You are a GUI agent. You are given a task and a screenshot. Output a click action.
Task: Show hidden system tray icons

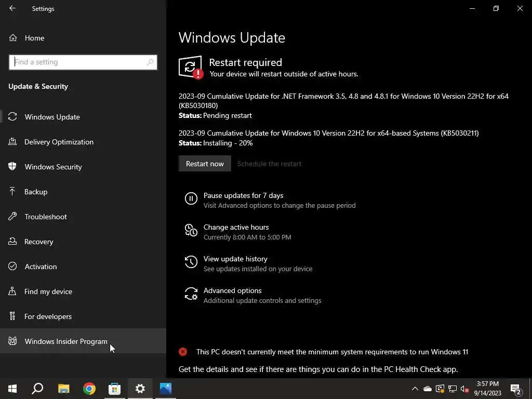[x=415, y=389]
